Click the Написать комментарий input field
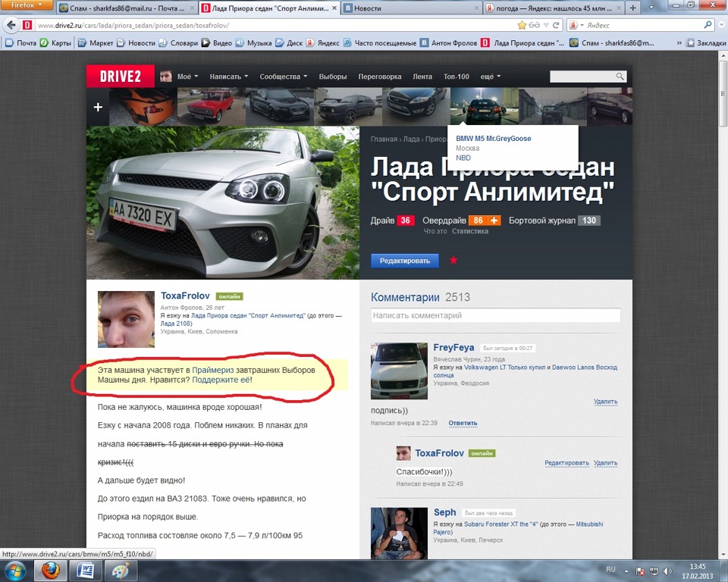This screenshot has width=728, height=582. coord(495,315)
